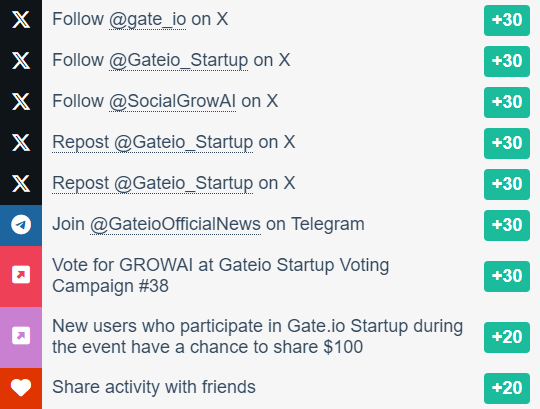Select the X icon for the @SocialGrowAI entry

21,102
